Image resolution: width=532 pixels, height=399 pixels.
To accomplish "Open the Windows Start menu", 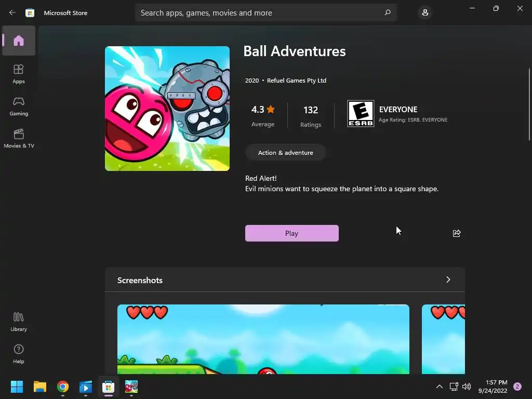I will 17,387.
